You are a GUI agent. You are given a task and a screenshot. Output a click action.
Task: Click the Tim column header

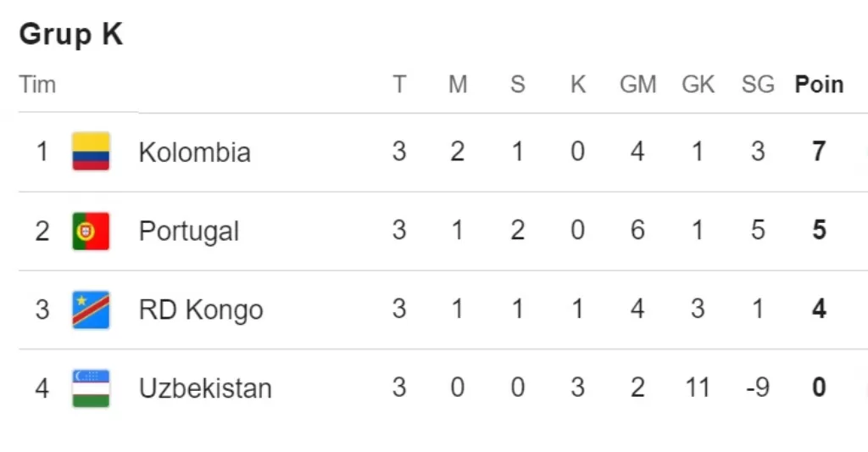[x=37, y=85]
